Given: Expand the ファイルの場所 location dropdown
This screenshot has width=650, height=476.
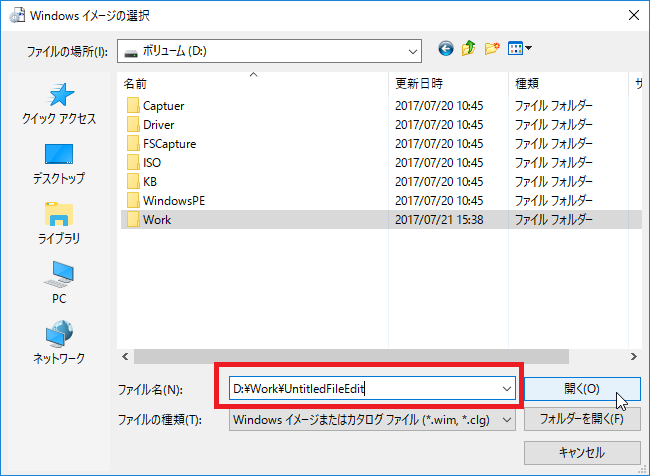Looking at the screenshot, I should 412,51.
